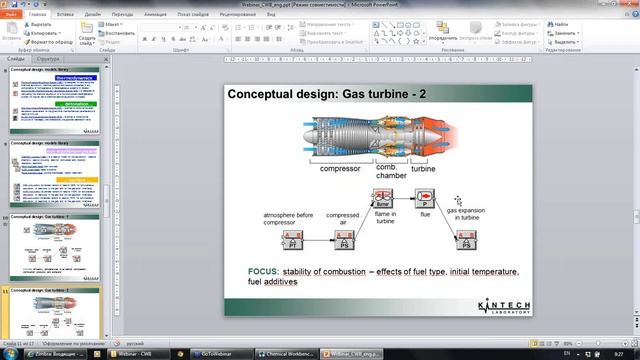This screenshot has height=360, width=640.
Task: Open the Вид ribbon tab
Action: (271, 14)
